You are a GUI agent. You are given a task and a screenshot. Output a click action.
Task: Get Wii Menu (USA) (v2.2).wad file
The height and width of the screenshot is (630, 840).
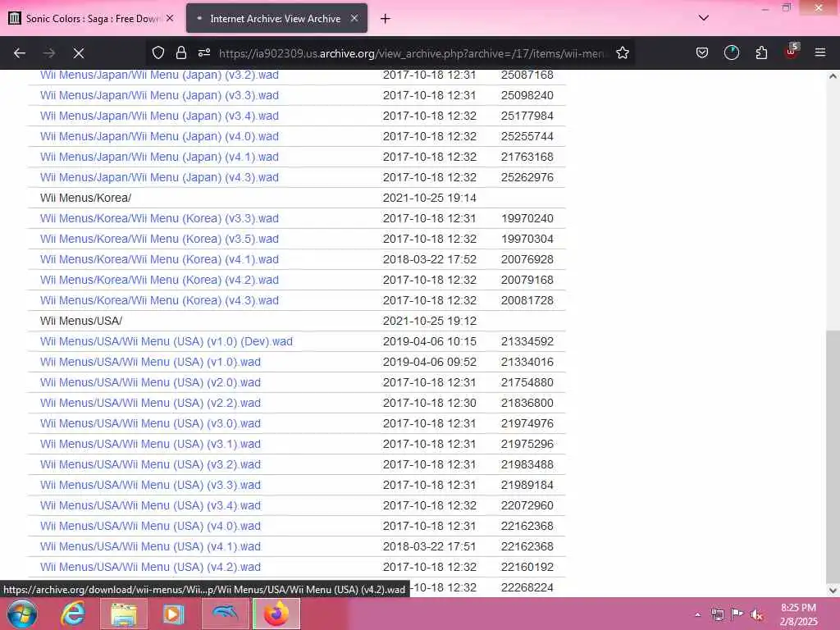pyautogui.click(x=150, y=403)
